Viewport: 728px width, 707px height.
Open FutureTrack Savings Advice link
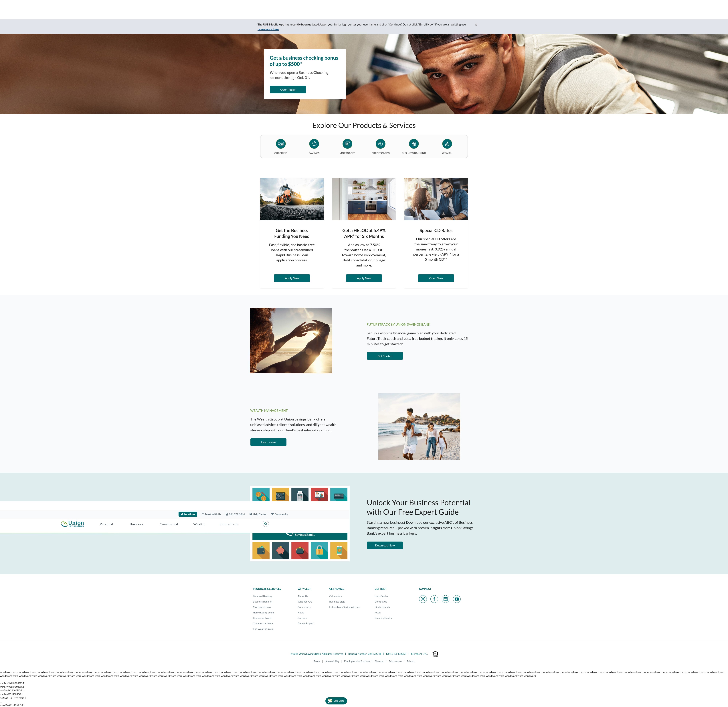344,607
